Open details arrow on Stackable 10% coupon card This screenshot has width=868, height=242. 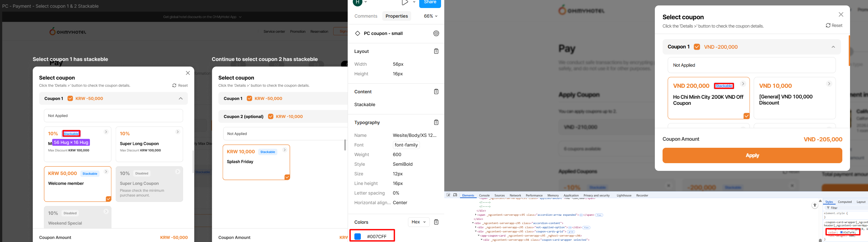click(x=106, y=132)
